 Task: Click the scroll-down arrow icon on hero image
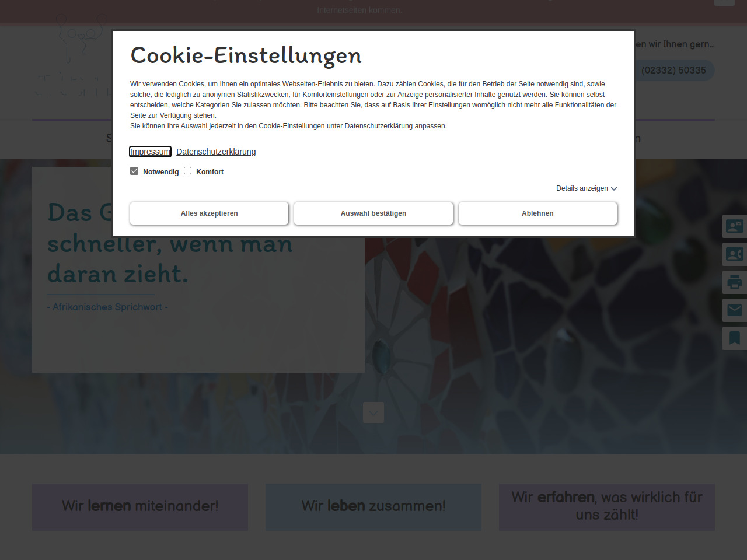pyautogui.click(x=373, y=412)
